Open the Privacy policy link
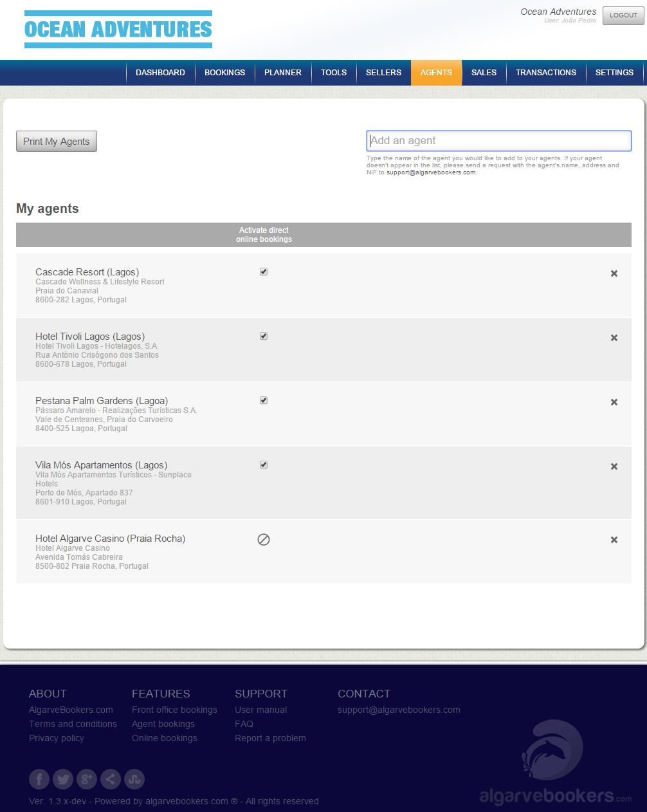This screenshot has height=812, width=647. [57, 738]
